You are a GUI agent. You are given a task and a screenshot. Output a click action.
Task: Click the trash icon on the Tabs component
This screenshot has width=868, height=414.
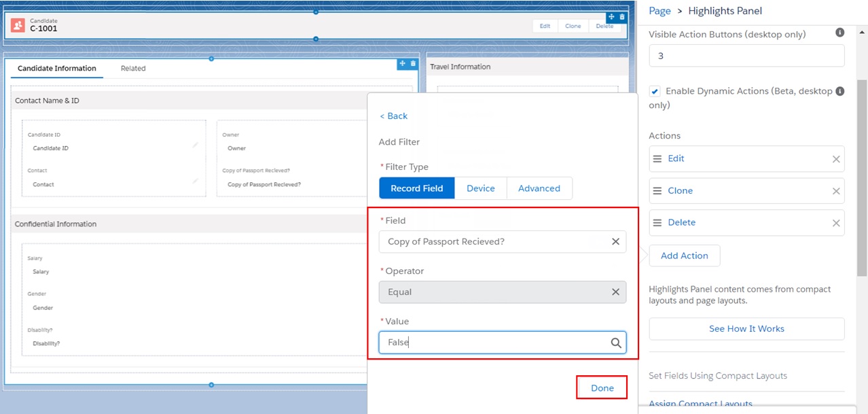tap(414, 63)
